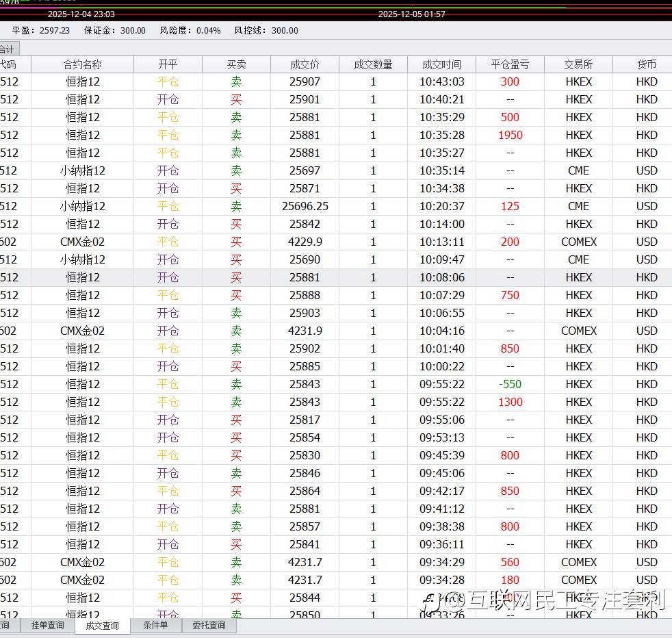Click profit 1950 in 10:35:28 row
The width and height of the screenshot is (672, 638).
pyautogui.click(x=510, y=135)
